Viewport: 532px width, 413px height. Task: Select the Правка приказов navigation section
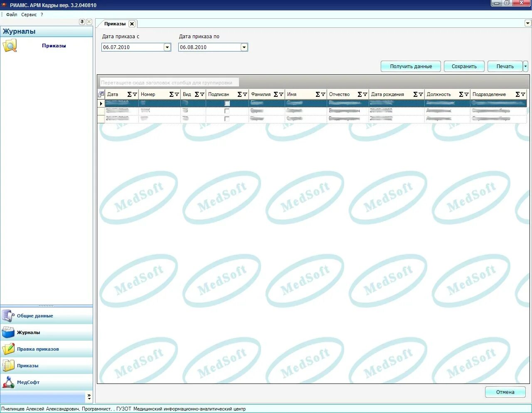(47, 349)
